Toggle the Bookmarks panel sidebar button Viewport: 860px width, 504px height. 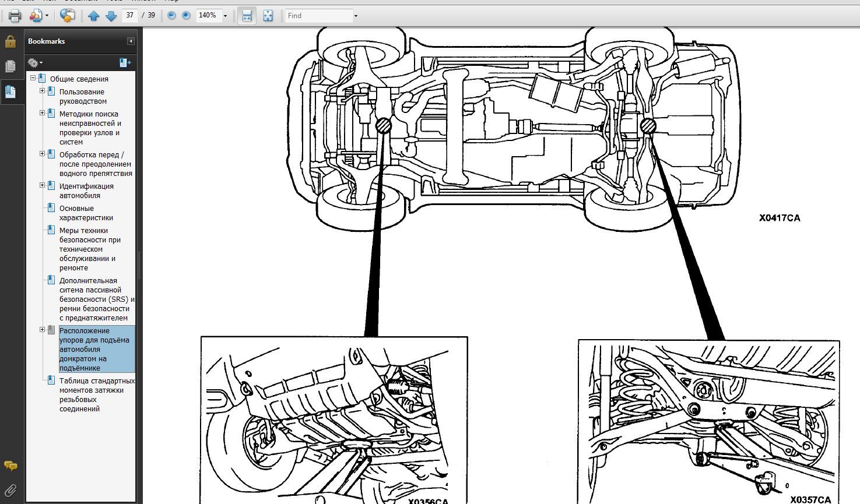[x=10, y=91]
